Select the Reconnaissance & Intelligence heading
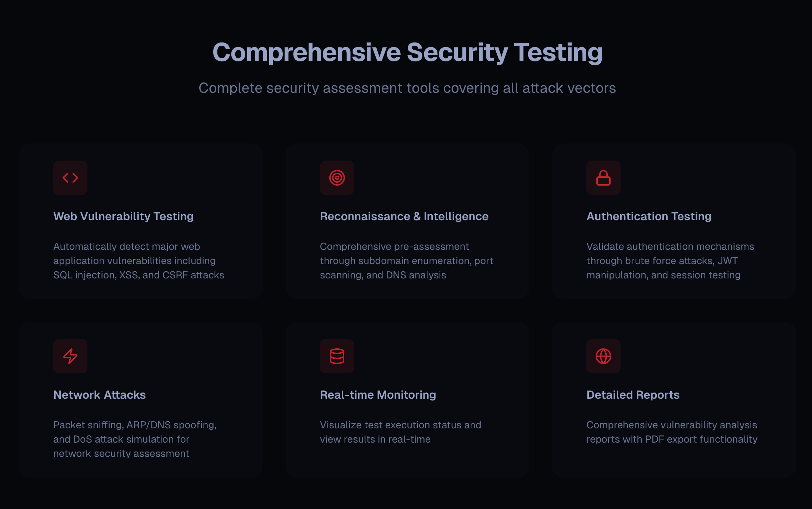Viewport: 812px width, 509px height. coord(404,216)
